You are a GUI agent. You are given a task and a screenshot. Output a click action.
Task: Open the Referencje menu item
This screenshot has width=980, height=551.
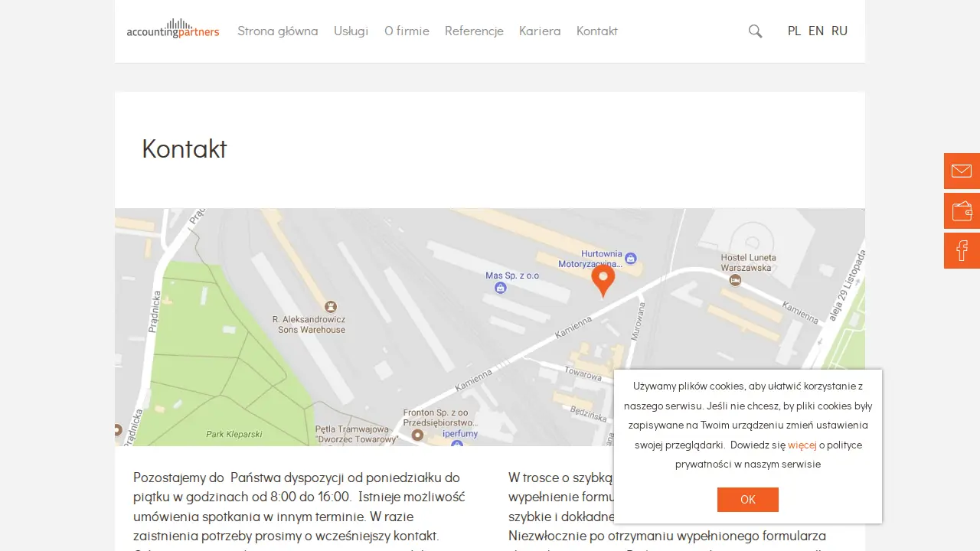[474, 31]
